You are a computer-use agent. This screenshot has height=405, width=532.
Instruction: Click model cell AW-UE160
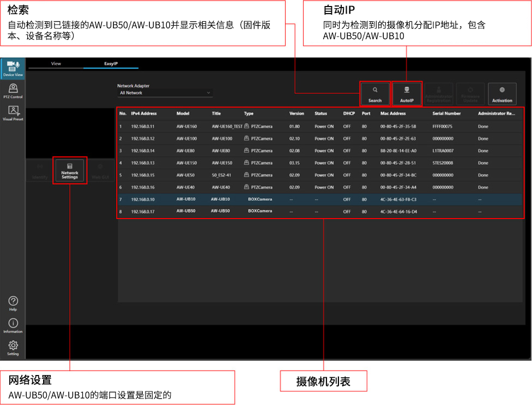pyautogui.click(x=186, y=126)
